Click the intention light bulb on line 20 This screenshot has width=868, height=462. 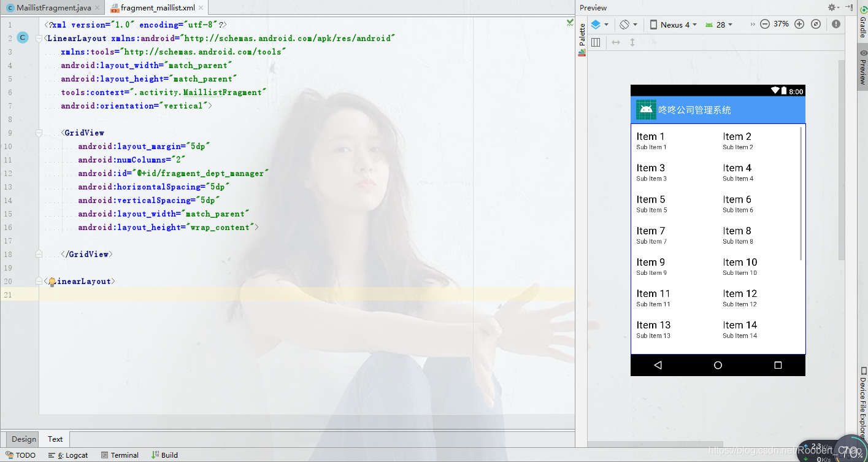click(x=52, y=281)
